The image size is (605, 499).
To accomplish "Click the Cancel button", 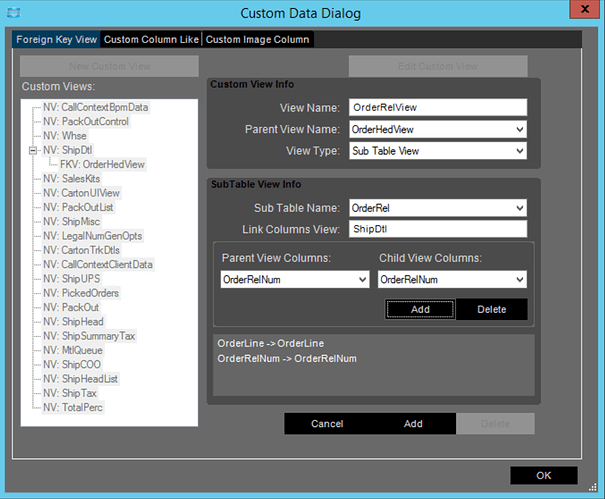I will 327,424.
